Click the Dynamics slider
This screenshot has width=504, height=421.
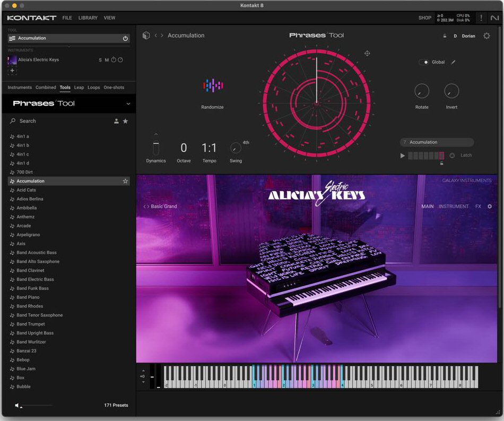tap(156, 149)
